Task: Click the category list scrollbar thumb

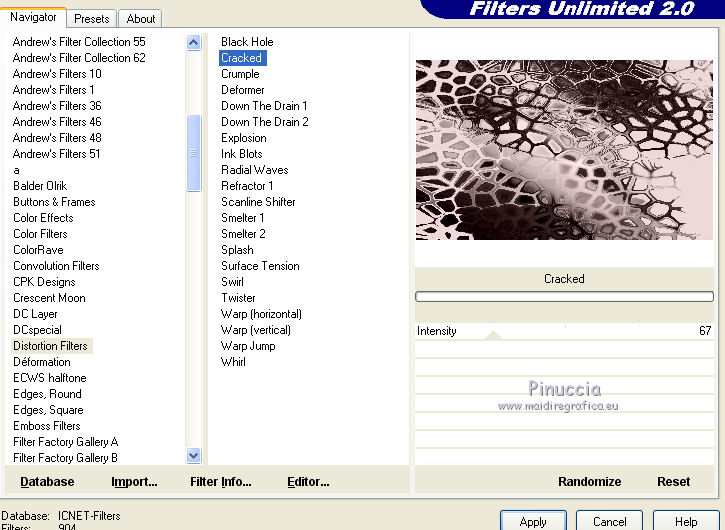Action: [x=194, y=153]
